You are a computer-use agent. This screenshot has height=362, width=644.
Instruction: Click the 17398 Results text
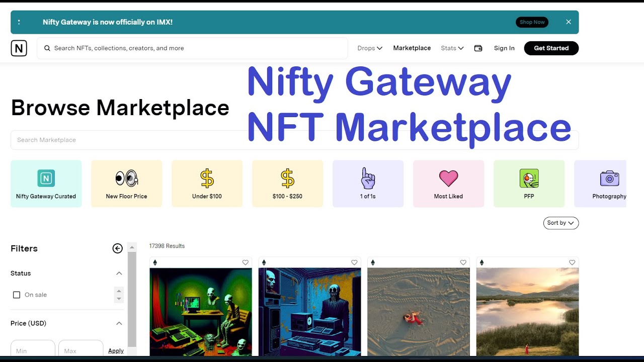pos(167,246)
